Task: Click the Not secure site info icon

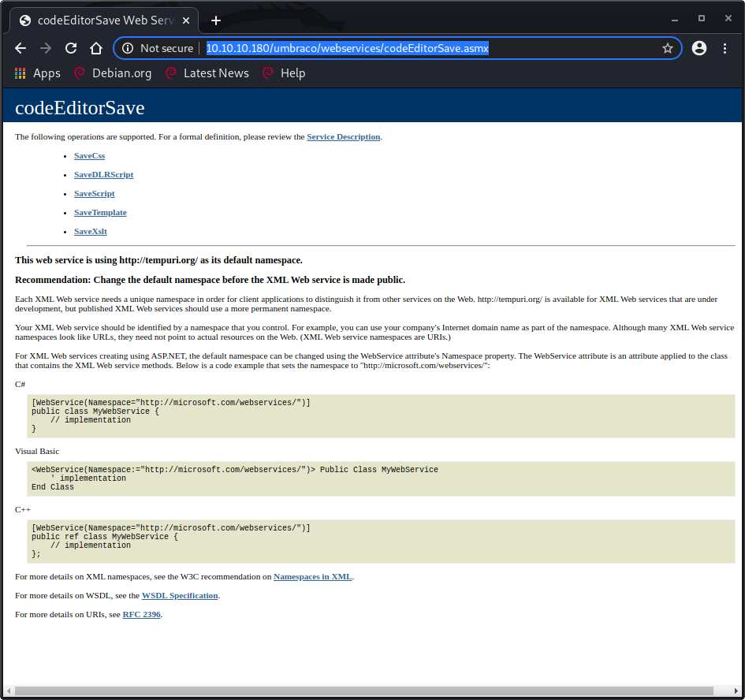Action: coord(129,48)
